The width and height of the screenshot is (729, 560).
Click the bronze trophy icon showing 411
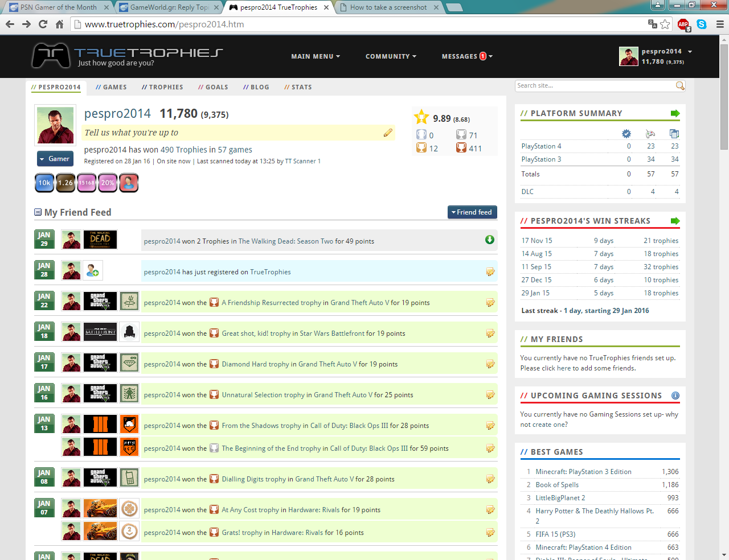(461, 148)
